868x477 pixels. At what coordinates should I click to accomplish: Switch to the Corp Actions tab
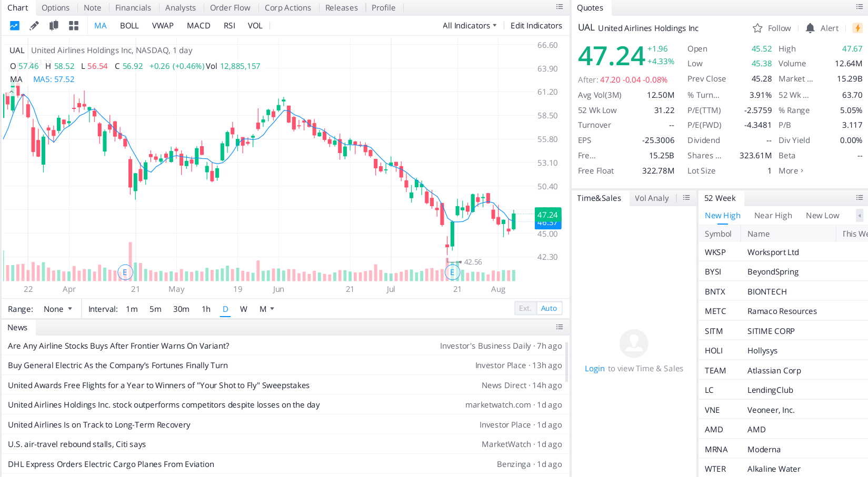[288, 8]
